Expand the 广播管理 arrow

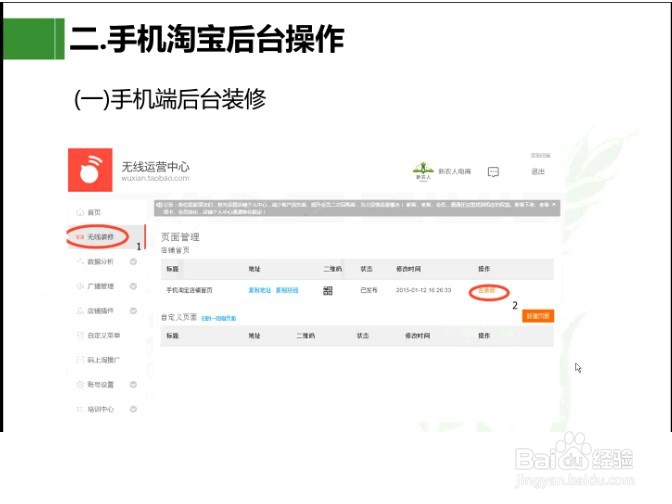coord(133,286)
